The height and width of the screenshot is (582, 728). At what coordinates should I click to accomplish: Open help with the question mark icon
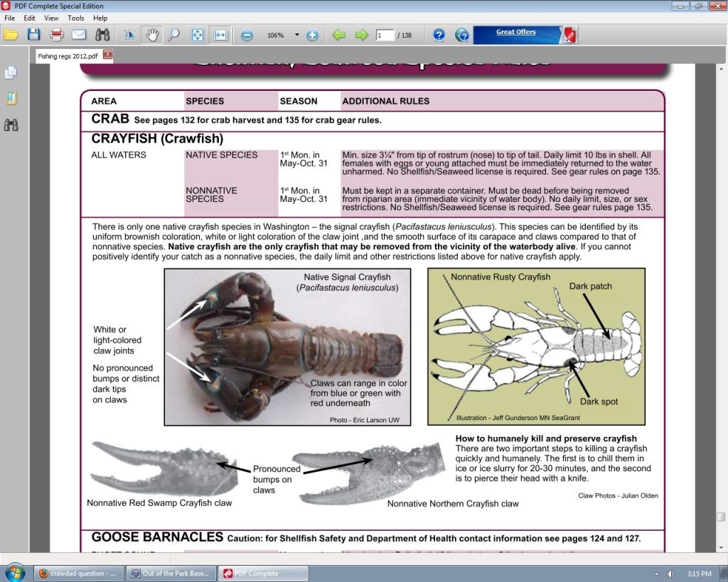439,35
